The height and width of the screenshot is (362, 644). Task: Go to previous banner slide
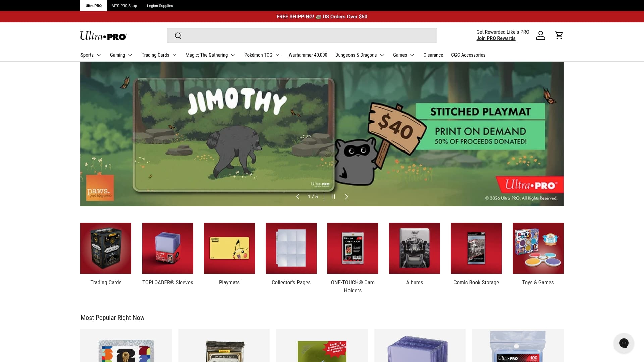coord(298,197)
